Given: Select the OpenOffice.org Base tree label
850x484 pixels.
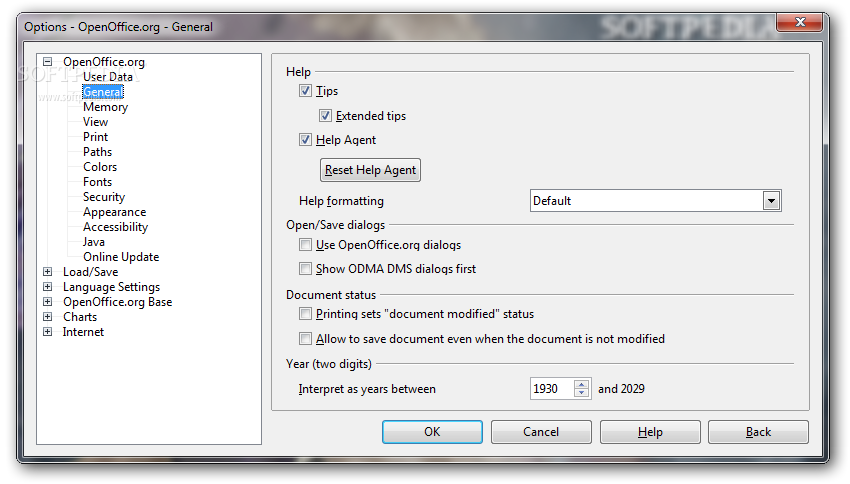Looking at the screenshot, I should (117, 302).
